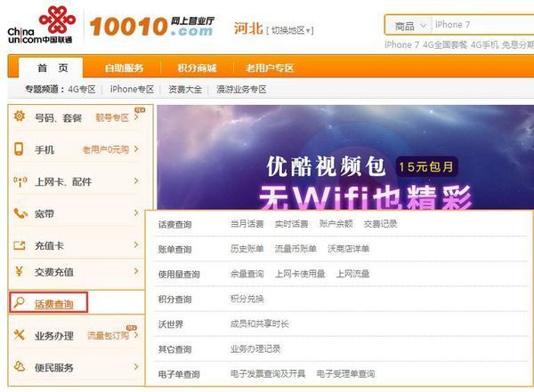Click the 老用户0元购 link
The width and height of the screenshot is (534, 392).
[x=106, y=149]
